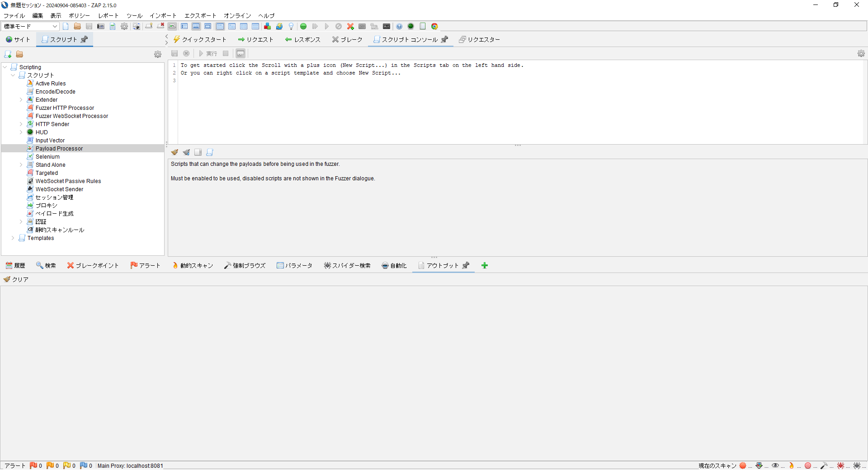The height and width of the screenshot is (470, 868).
Task: Save the script with the floppy disk icon
Action: (x=175, y=53)
